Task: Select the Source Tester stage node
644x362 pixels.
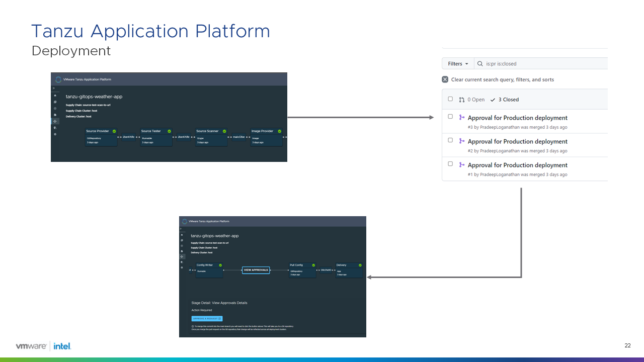Action: pyautogui.click(x=156, y=137)
